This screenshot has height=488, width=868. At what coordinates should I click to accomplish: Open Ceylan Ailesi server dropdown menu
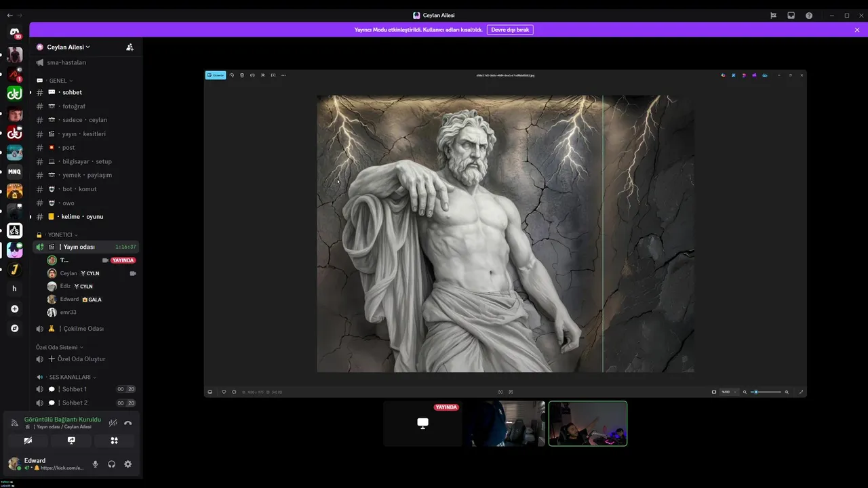click(x=68, y=47)
